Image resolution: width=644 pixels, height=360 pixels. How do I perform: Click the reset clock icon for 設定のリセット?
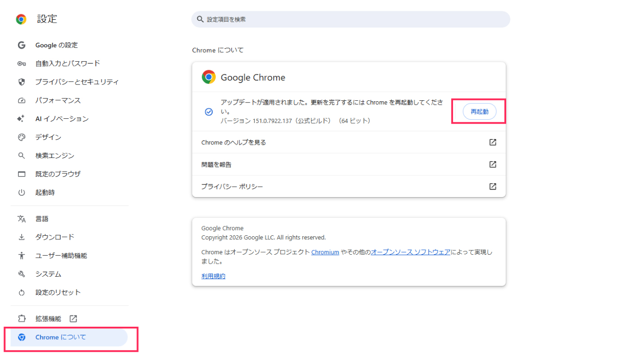[x=21, y=292]
